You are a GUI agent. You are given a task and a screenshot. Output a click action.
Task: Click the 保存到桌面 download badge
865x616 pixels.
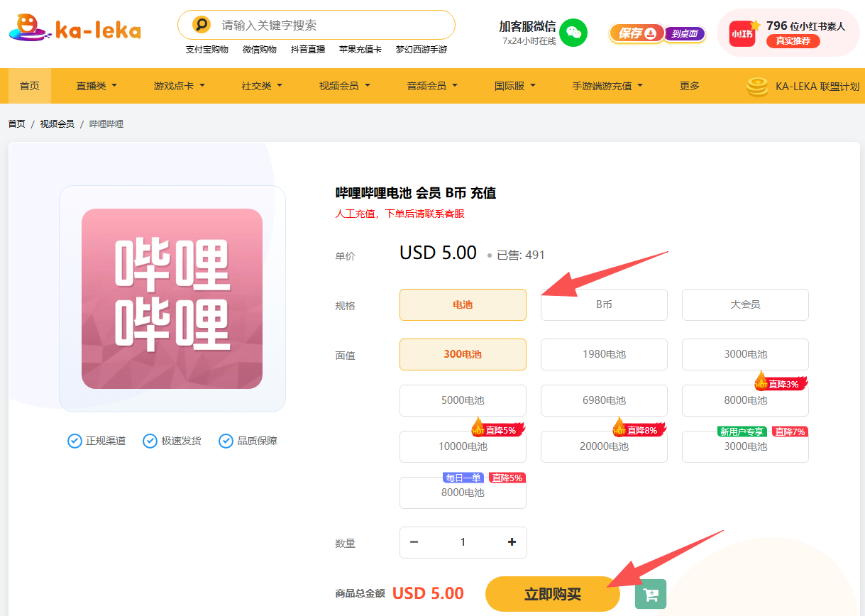coord(657,33)
